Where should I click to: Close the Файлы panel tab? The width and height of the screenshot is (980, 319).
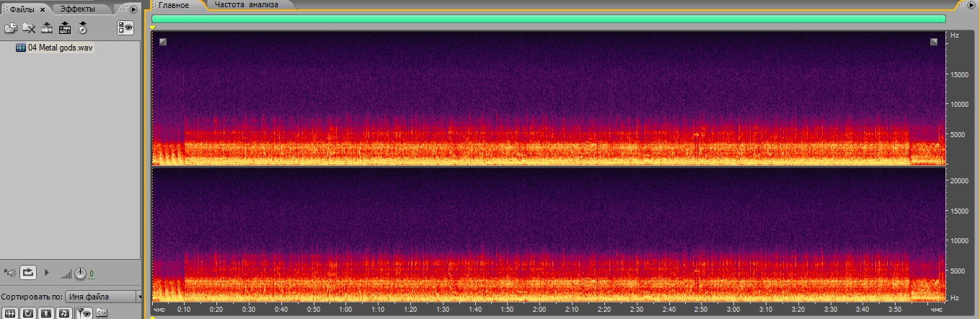pos(43,9)
